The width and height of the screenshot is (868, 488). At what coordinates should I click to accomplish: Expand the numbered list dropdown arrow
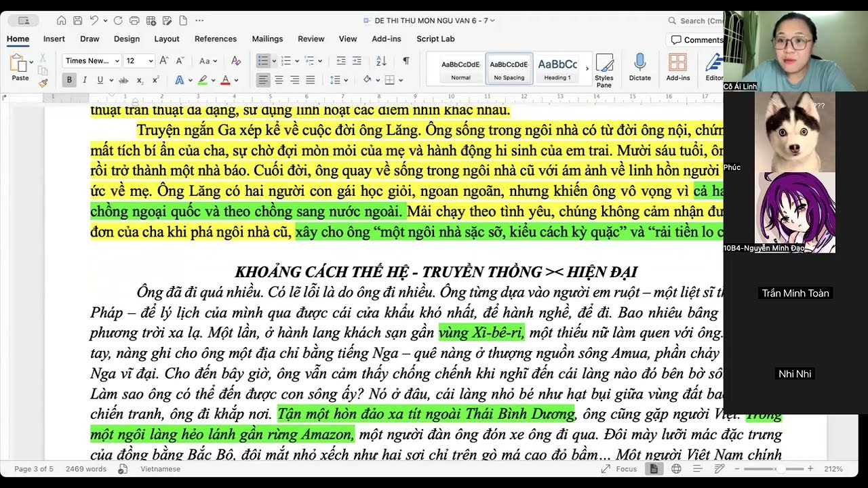pos(297,61)
